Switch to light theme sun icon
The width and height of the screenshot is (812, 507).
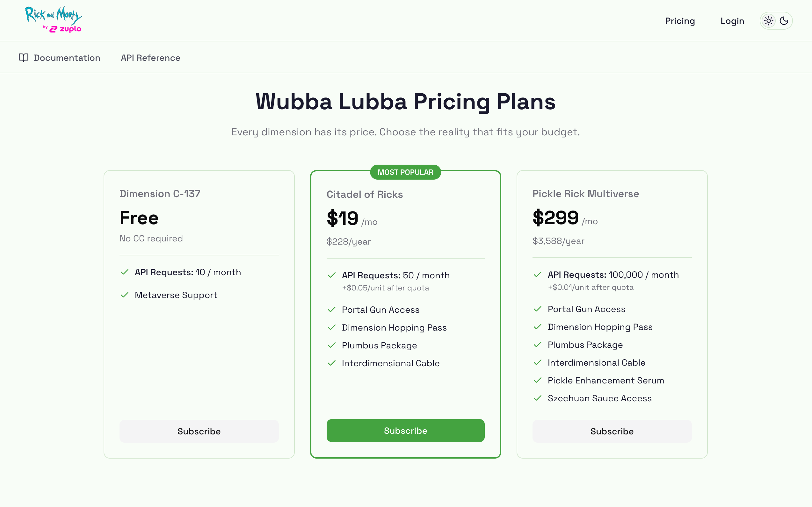point(769,21)
